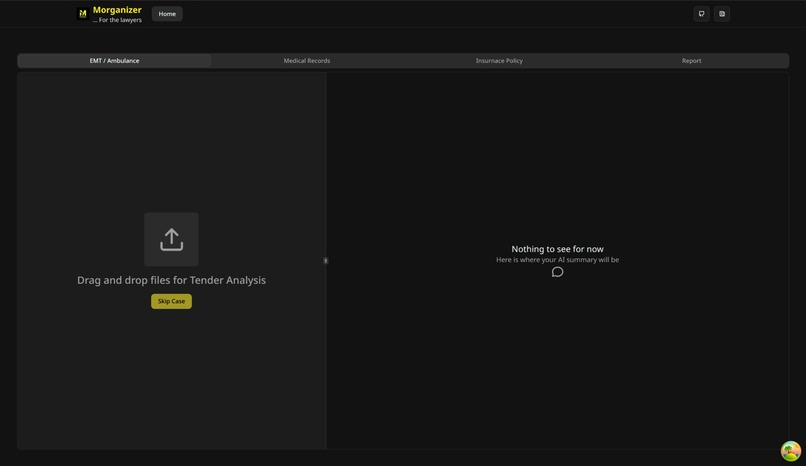Viewport: 806px width, 466px height.
Task: Open the Insurnace Policy tab
Action: tap(499, 61)
